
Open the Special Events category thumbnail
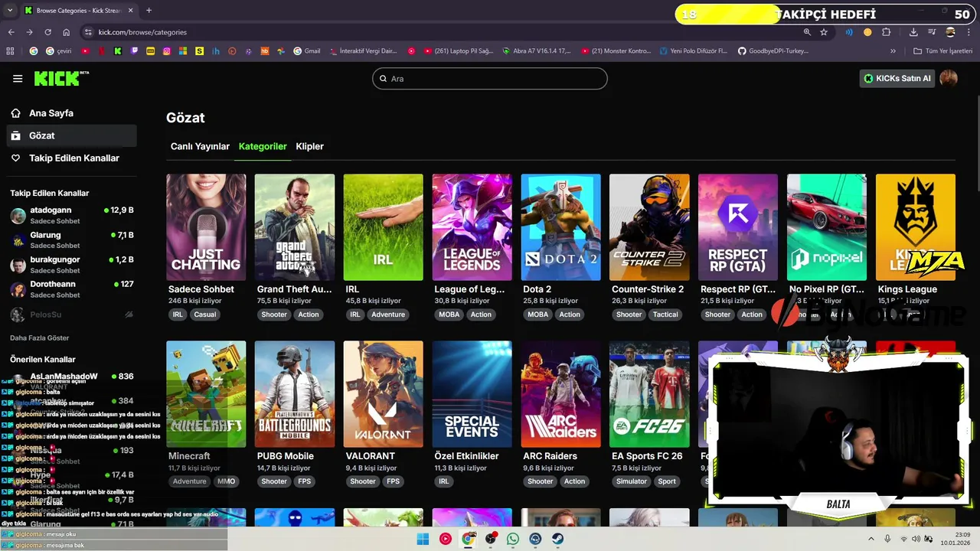point(472,394)
